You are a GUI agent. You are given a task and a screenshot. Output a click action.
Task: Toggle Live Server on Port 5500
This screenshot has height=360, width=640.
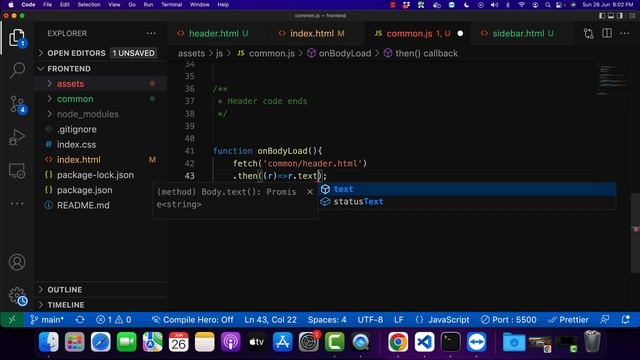click(x=509, y=320)
